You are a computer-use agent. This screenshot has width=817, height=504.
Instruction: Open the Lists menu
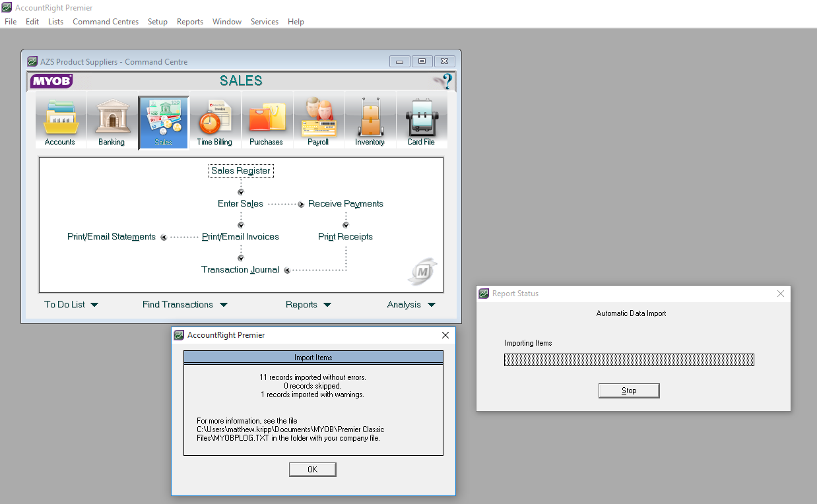click(x=56, y=22)
